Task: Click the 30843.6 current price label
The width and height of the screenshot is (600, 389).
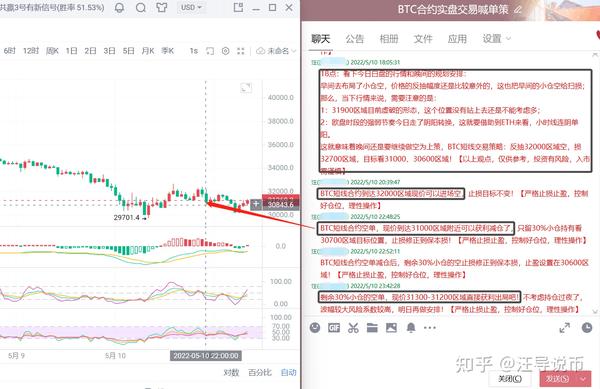Action: click(280, 205)
